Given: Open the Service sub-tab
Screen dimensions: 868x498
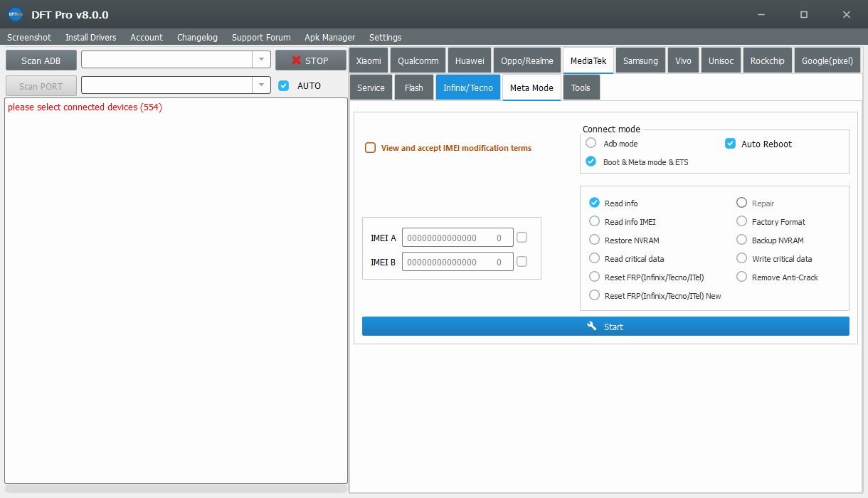Looking at the screenshot, I should pos(371,88).
